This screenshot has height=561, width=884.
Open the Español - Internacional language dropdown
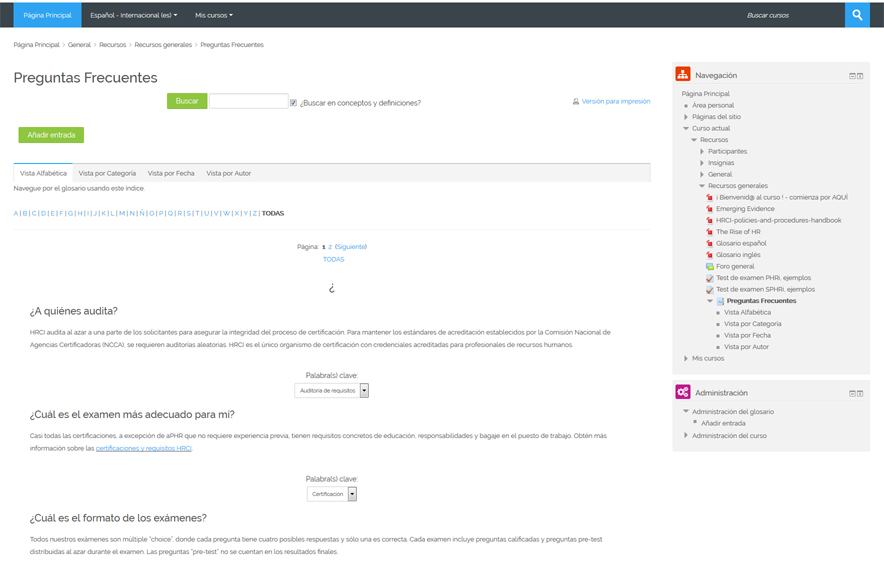click(134, 15)
